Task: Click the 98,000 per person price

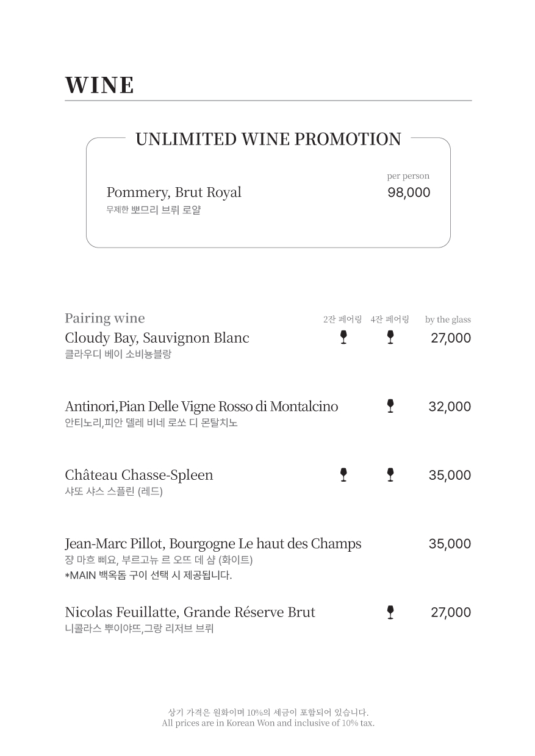Action: click(x=409, y=193)
